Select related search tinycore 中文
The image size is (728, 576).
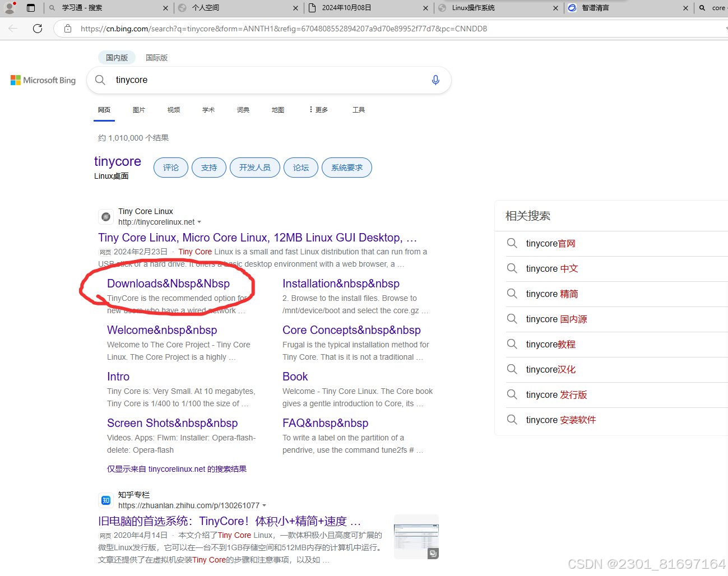coord(552,268)
